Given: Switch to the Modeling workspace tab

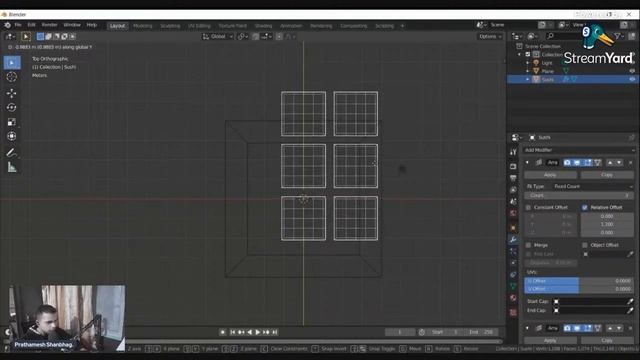Looking at the screenshot, I should pos(142,26).
